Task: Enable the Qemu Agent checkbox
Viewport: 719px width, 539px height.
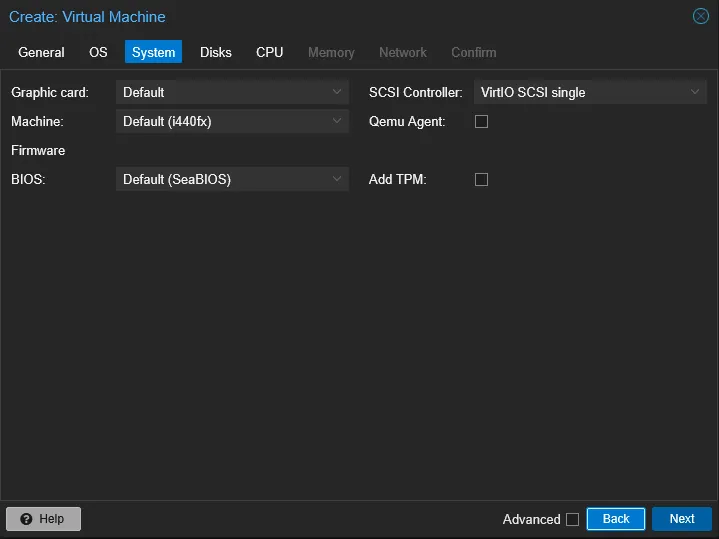Action: coord(481,122)
